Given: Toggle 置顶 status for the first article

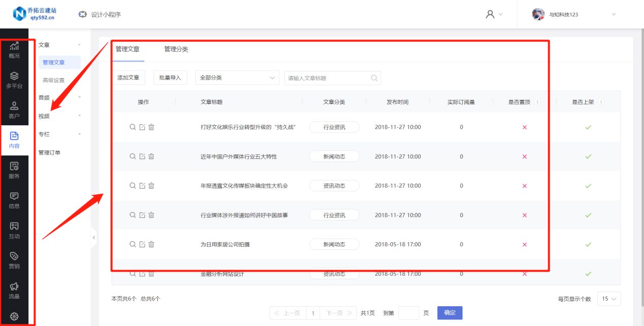Looking at the screenshot, I should pyautogui.click(x=524, y=127).
